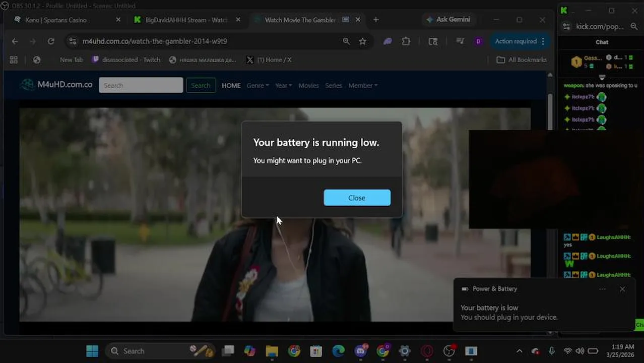Open the purple feather extension
Screen dimensions: 644x363
[x=387, y=41]
